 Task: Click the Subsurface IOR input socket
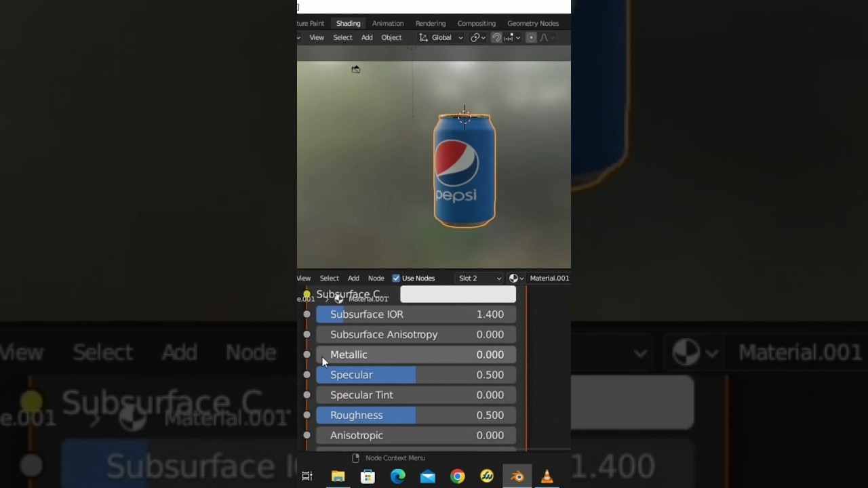307,314
